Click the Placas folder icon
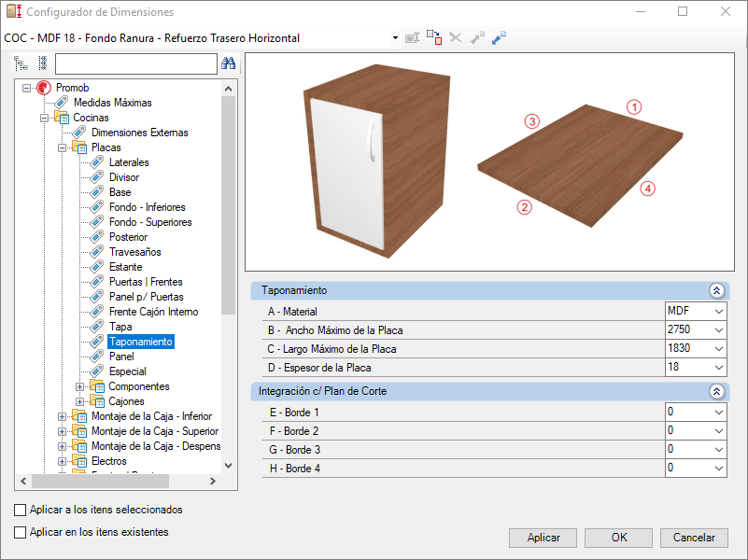Image resolution: width=748 pixels, height=560 pixels. click(79, 147)
